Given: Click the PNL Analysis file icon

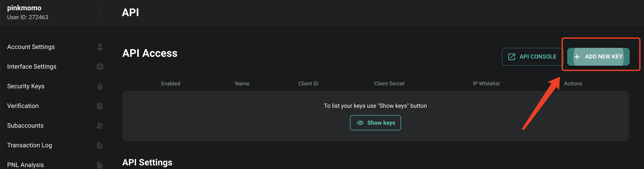Looking at the screenshot, I should point(100,165).
